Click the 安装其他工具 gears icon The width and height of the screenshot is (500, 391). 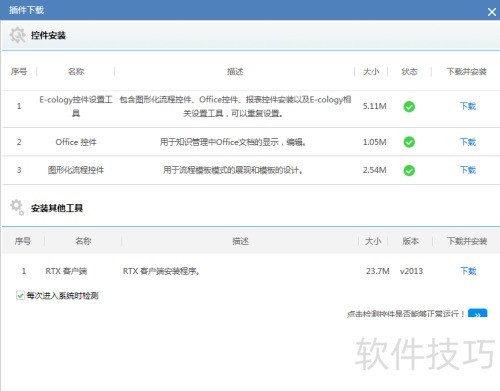coord(17,208)
